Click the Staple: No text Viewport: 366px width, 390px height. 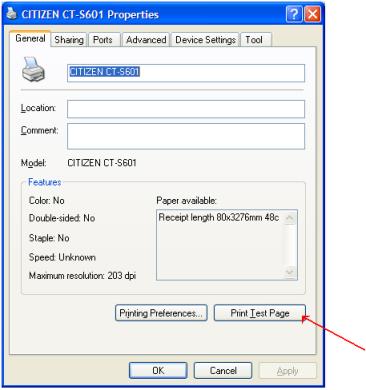pyautogui.click(x=49, y=238)
